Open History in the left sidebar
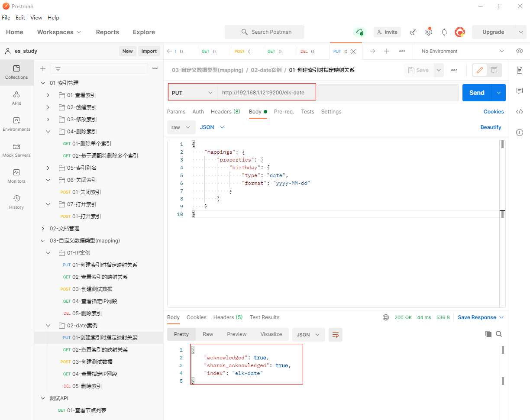Image resolution: width=530 pixels, height=420 pixels. pyautogui.click(x=16, y=202)
